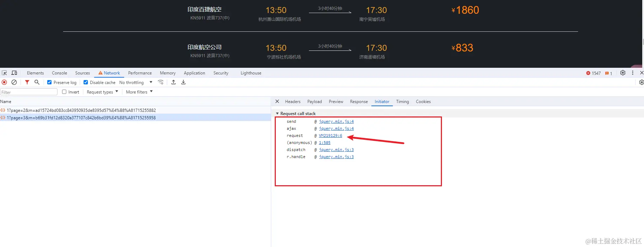Click the 1547 errors counter
This screenshot has height=247, width=644.
[594, 73]
